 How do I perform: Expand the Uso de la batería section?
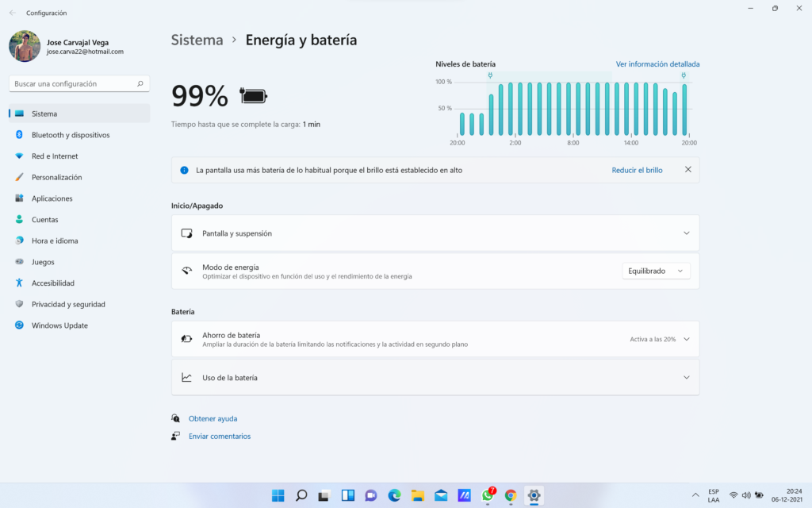point(687,378)
